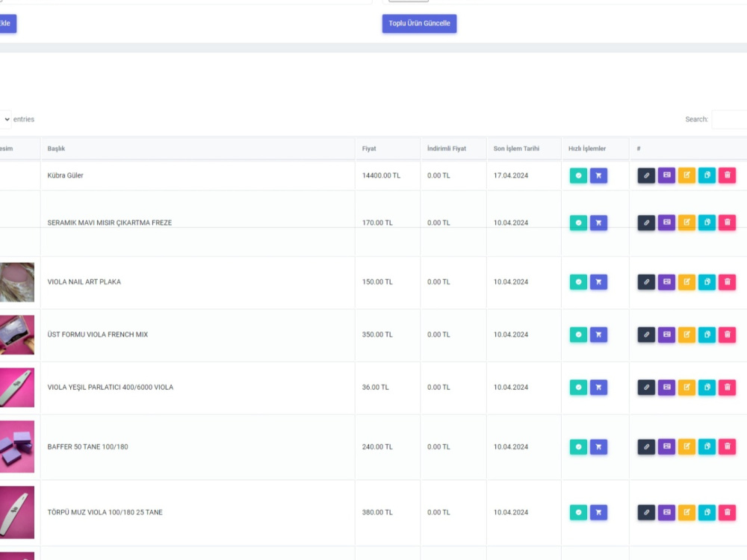Duplicate ÜST FORMU VIOLA FRENCH MIX
Image resolution: width=747 pixels, height=560 pixels.
tap(707, 335)
